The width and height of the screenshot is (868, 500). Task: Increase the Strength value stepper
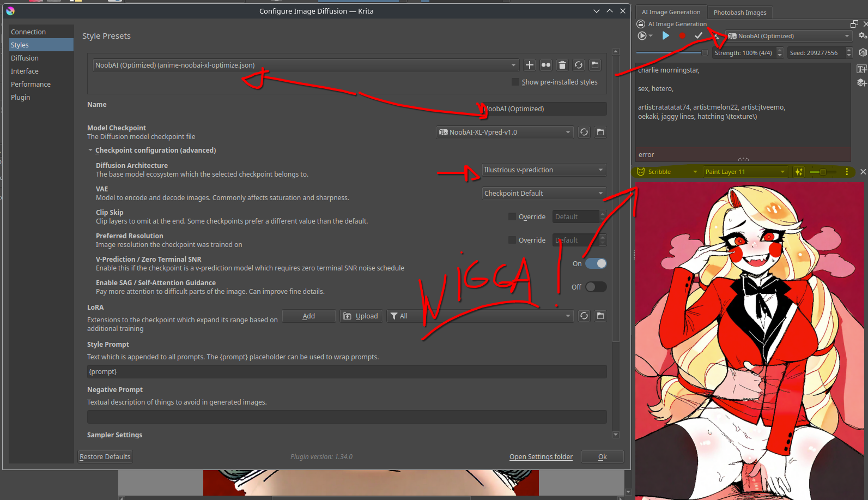click(x=780, y=50)
